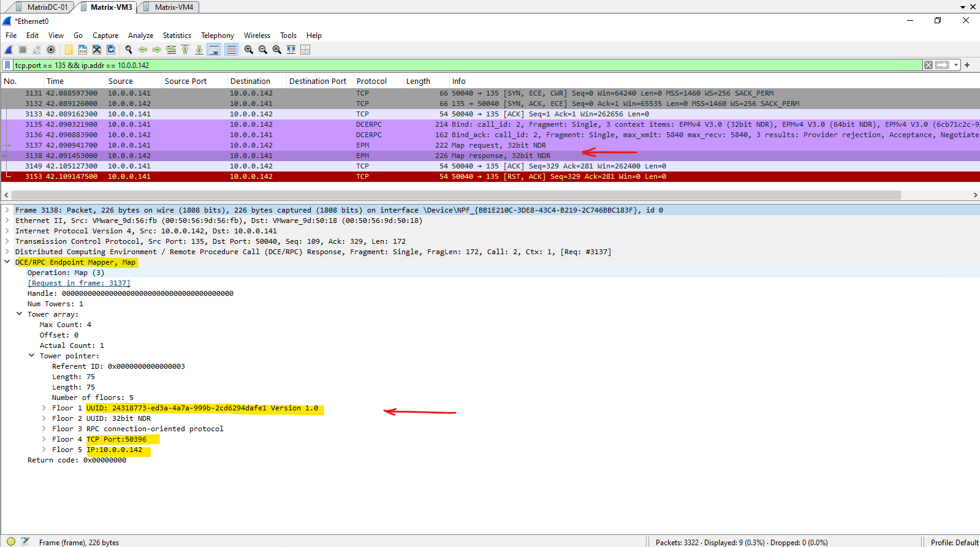Go to specified packet icon
Image resolution: width=980 pixels, height=547 pixels.
pos(171,50)
